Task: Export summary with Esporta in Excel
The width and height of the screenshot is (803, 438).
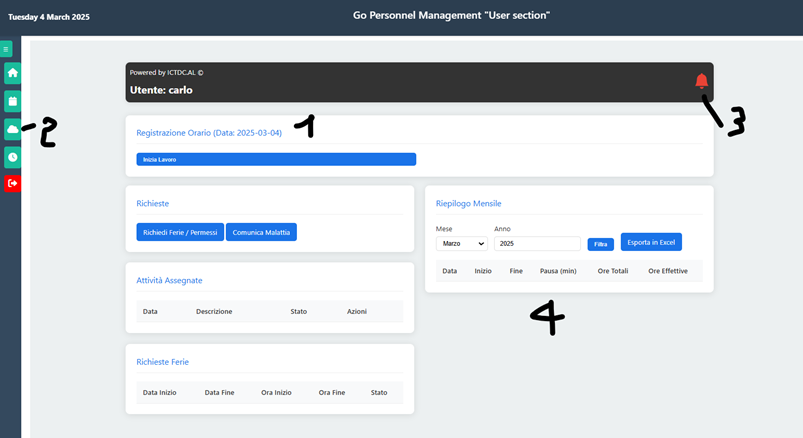Action: point(651,242)
